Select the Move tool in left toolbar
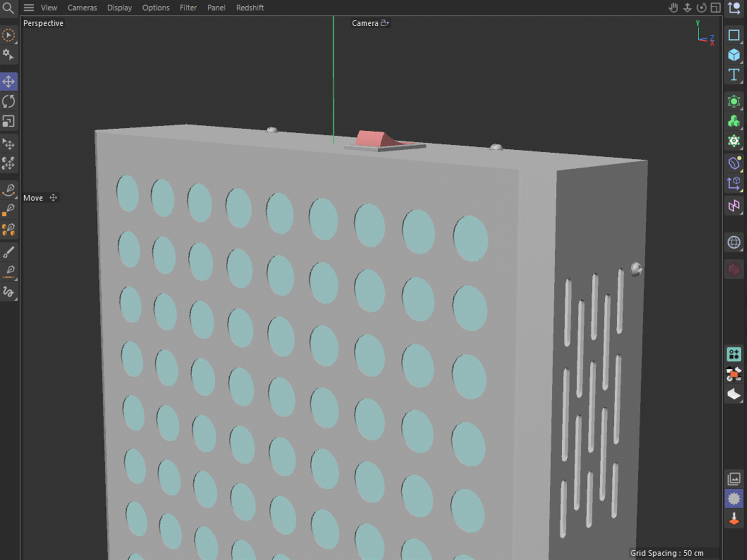 [x=9, y=81]
